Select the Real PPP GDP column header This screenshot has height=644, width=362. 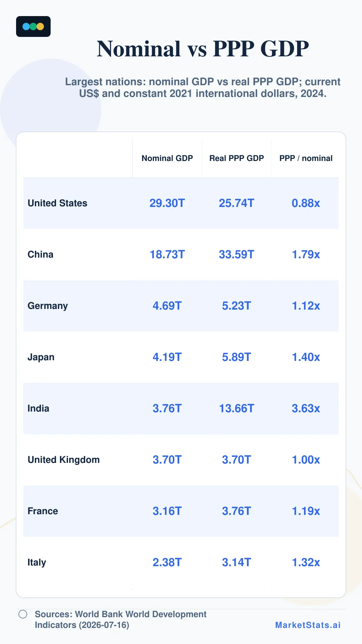[x=237, y=158]
